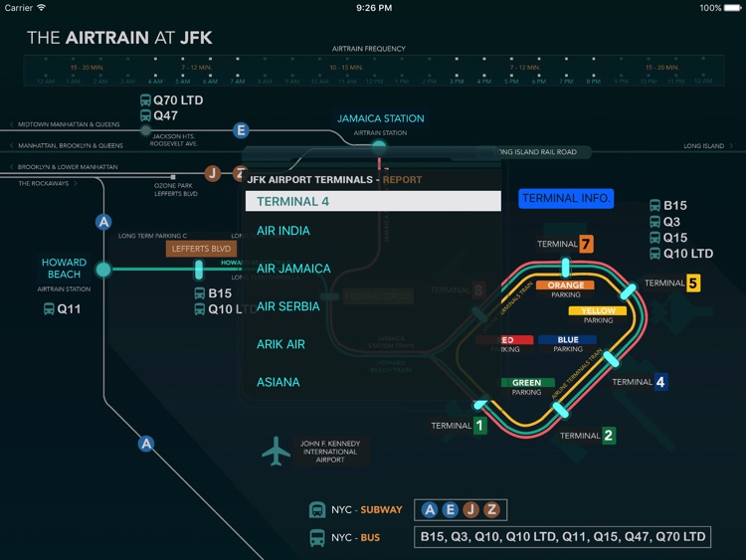Select AIR SERBIA in the list
The image size is (746, 560).
287,306
